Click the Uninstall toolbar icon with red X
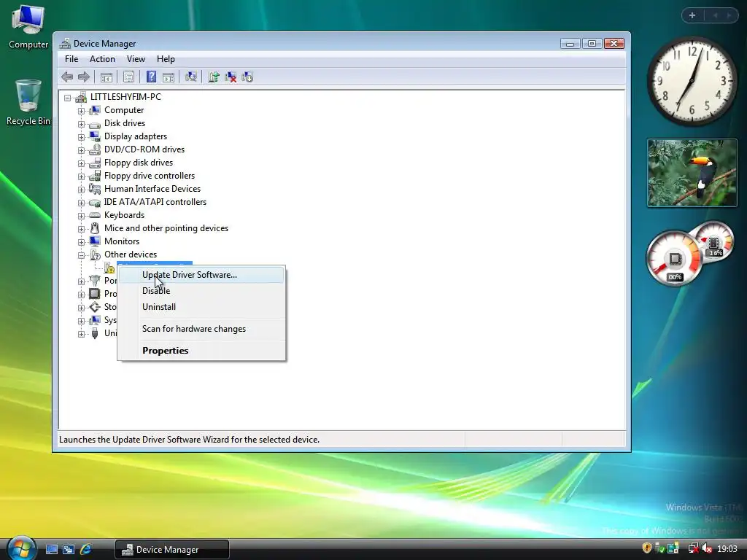 click(x=231, y=77)
